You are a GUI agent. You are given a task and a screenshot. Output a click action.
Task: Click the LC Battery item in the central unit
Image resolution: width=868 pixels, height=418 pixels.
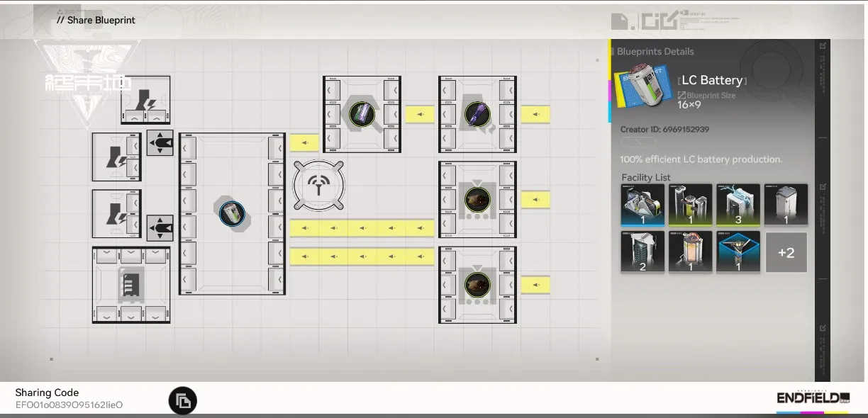click(231, 212)
